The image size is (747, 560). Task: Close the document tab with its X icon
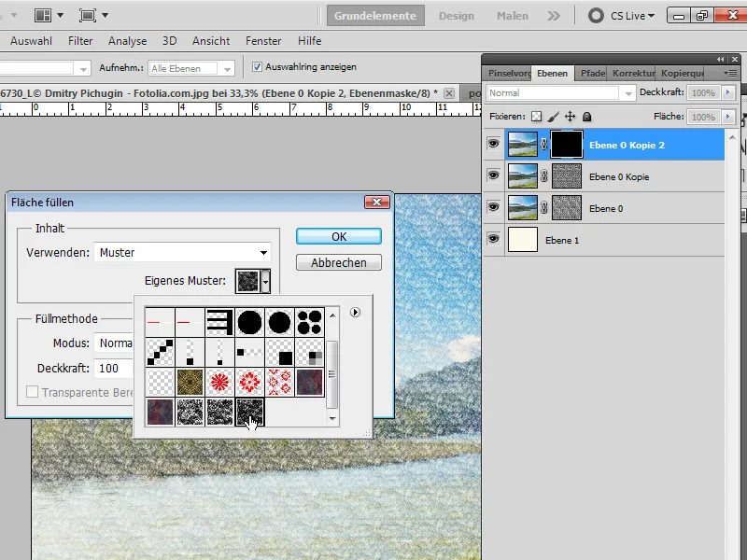click(x=449, y=93)
